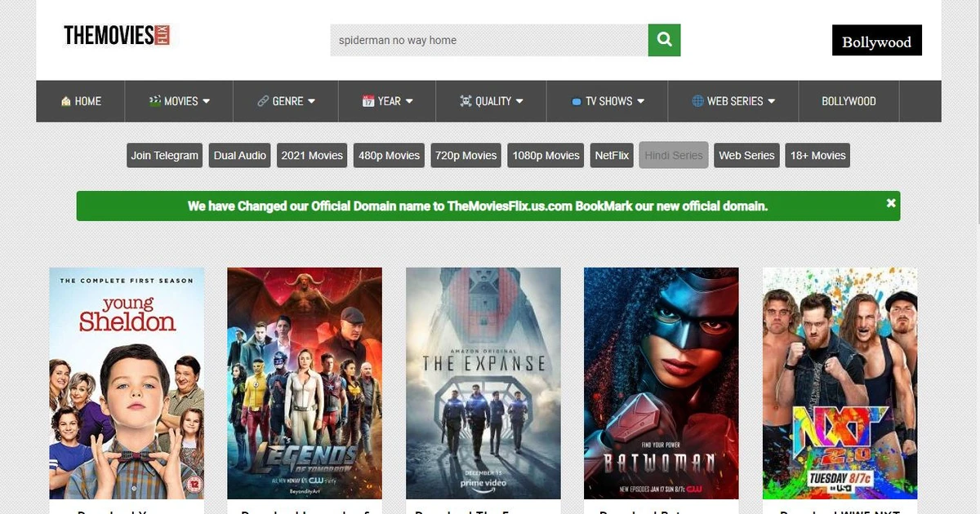This screenshot has height=514, width=980.
Task: Click the icon next to TV SHOWS
Action: (576, 100)
